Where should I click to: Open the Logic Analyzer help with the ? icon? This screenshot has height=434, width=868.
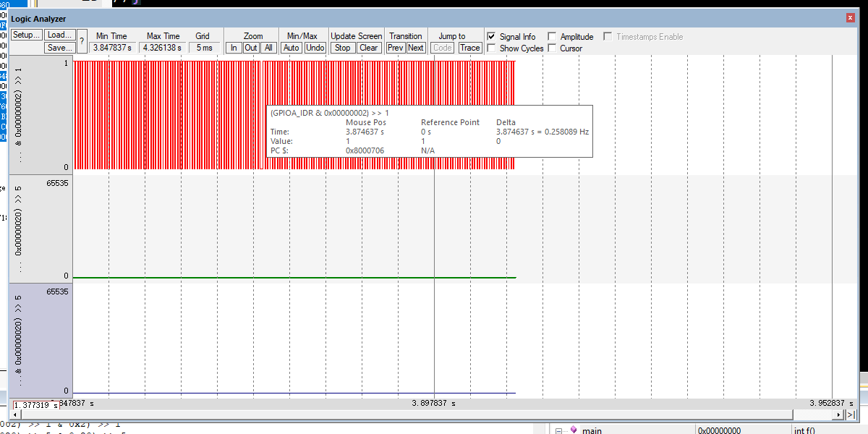point(81,41)
